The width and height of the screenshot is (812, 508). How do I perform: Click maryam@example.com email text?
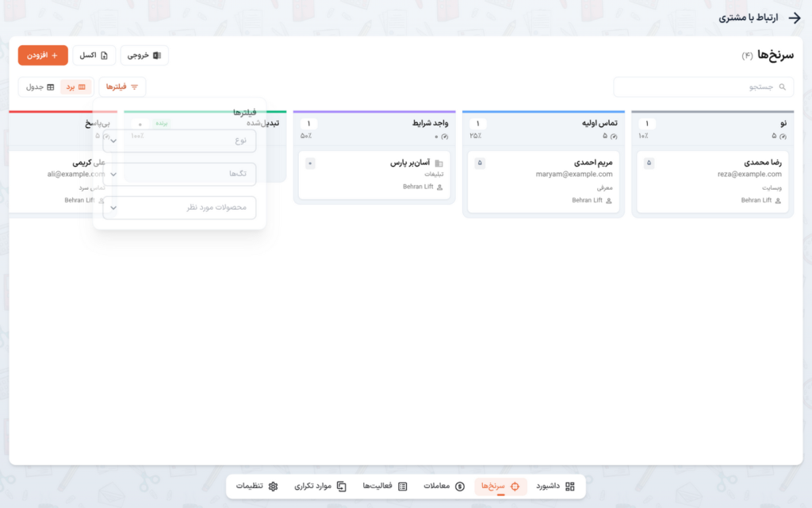coord(574,174)
